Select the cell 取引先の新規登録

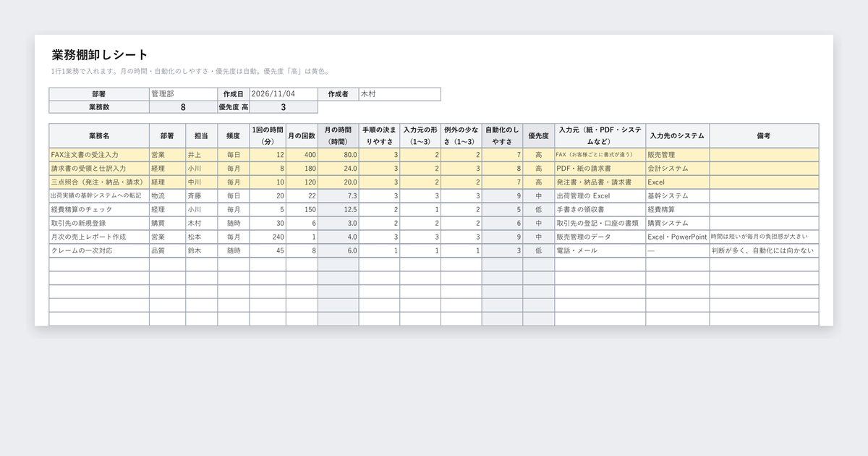99,224
